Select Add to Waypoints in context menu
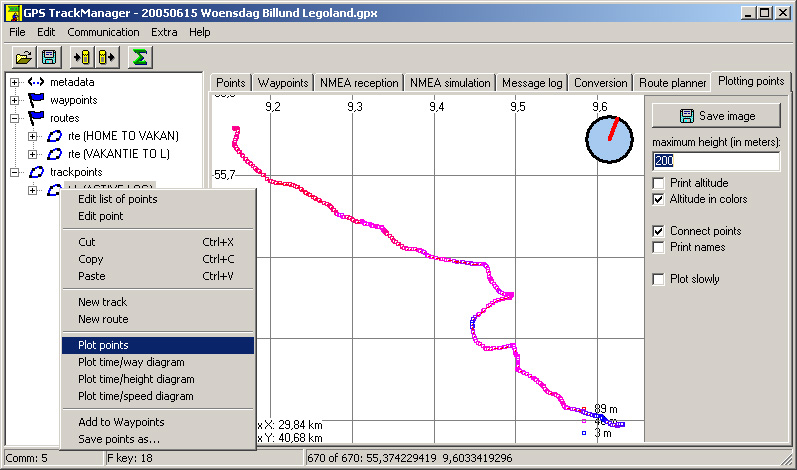This screenshot has height=470, width=797. tap(158, 422)
